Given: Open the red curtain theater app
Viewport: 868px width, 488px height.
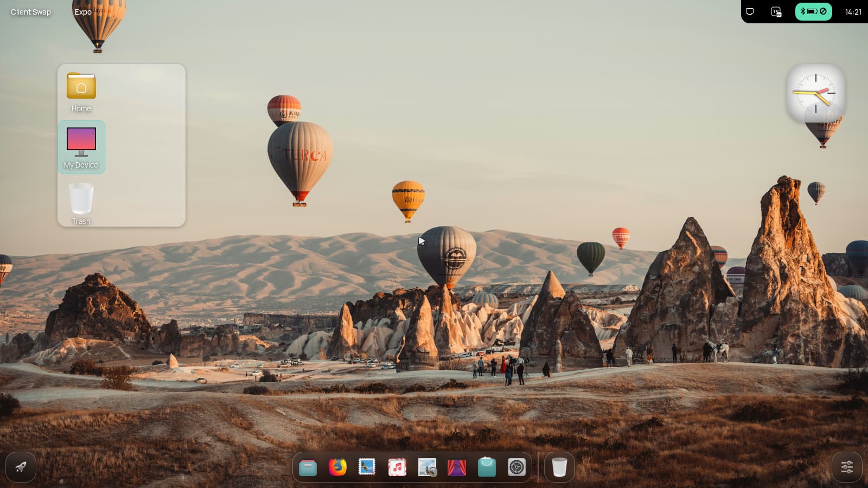Looking at the screenshot, I should (x=457, y=467).
